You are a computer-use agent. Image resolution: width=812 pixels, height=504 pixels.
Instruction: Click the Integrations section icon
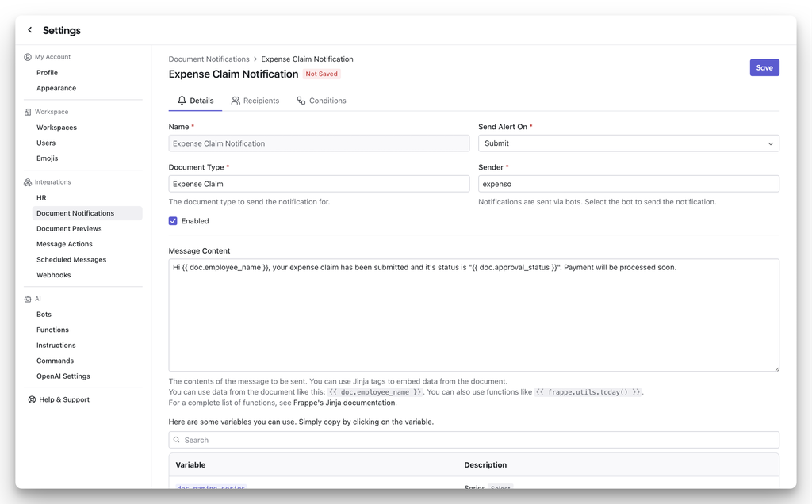(28, 182)
